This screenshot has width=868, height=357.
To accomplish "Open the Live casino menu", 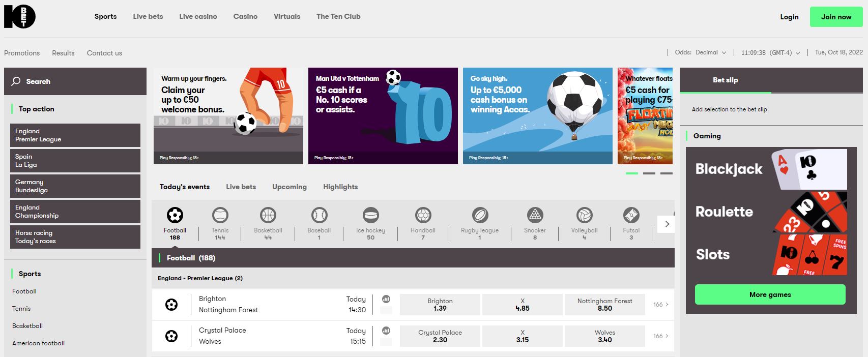I will [x=198, y=16].
